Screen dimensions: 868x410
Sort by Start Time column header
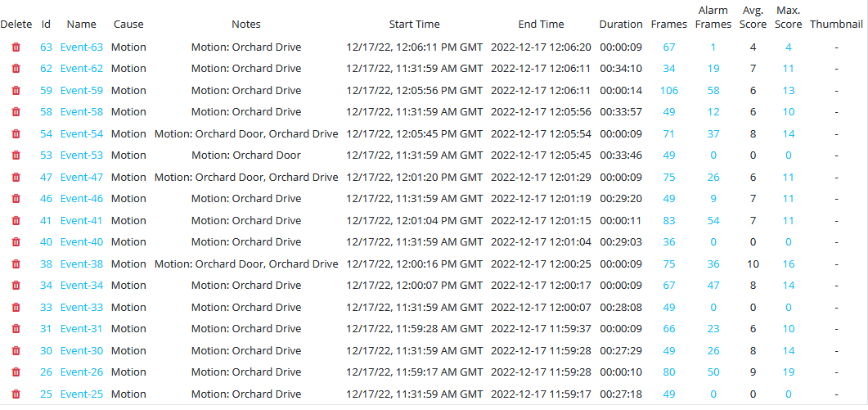click(414, 25)
